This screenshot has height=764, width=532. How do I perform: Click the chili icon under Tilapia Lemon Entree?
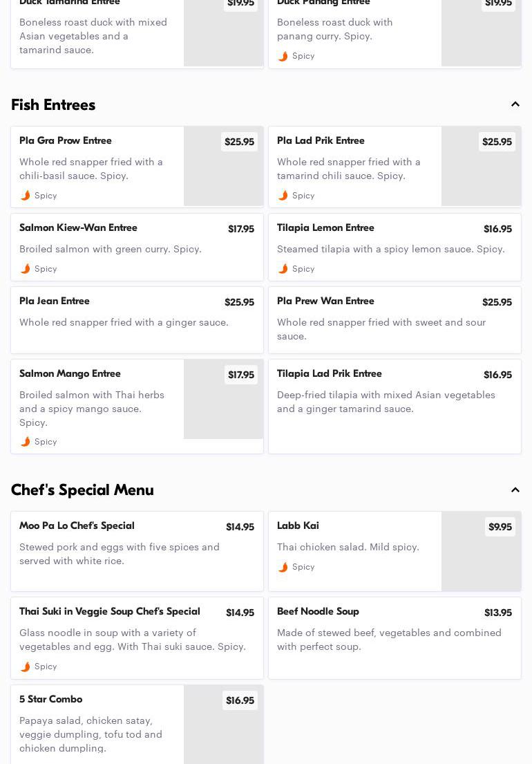click(283, 269)
